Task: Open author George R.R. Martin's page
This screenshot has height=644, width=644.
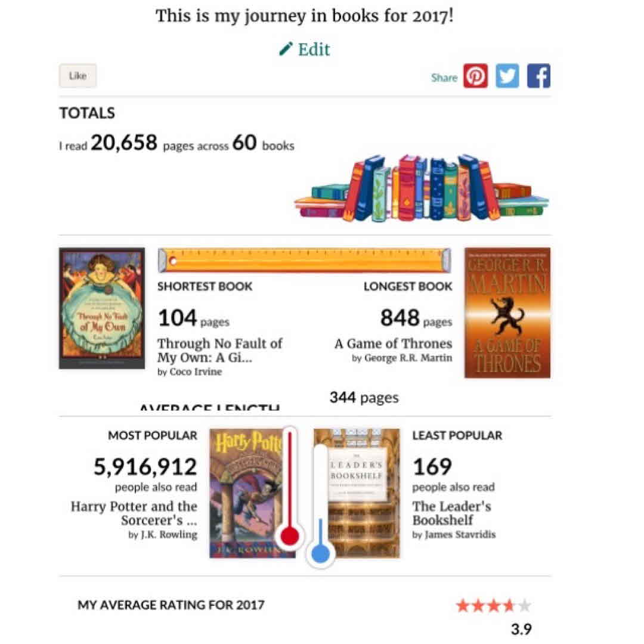Action: (x=408, y=358)
